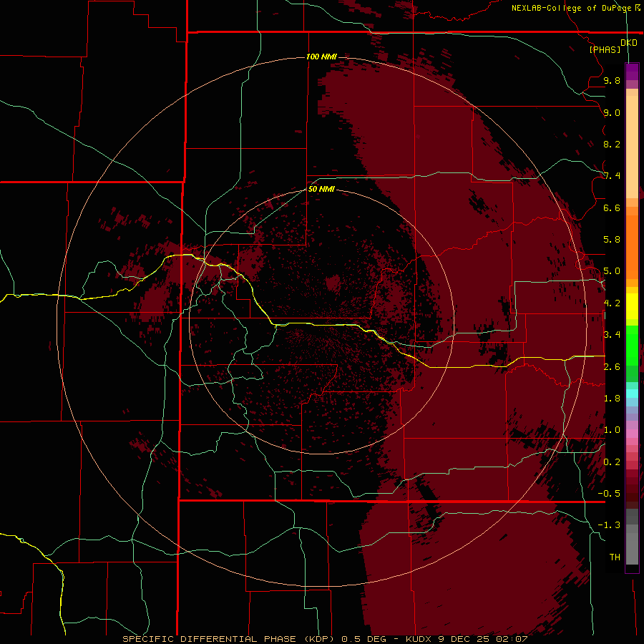Click the 6.6 scale value
644x644 pixels.
point(612,208)
